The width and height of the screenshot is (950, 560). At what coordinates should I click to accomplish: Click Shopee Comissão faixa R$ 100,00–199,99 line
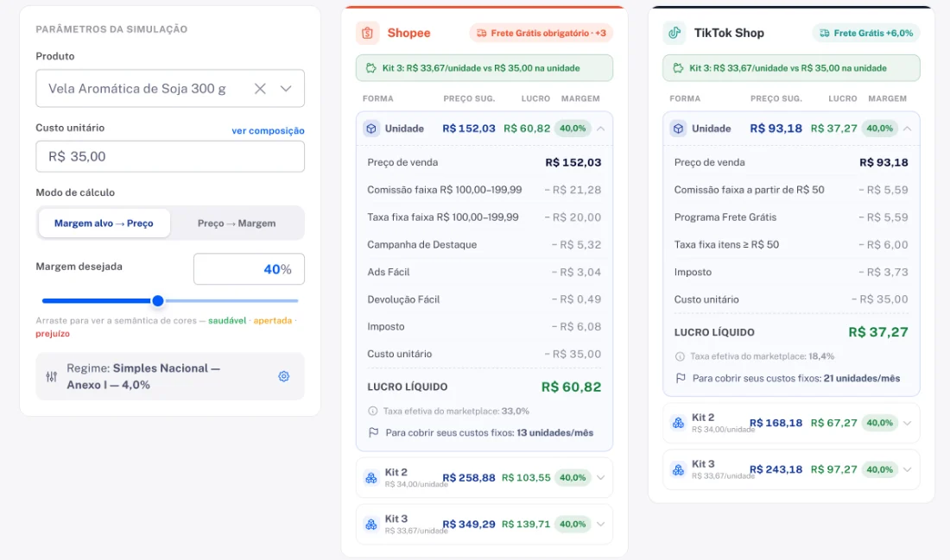click(484, 190)
